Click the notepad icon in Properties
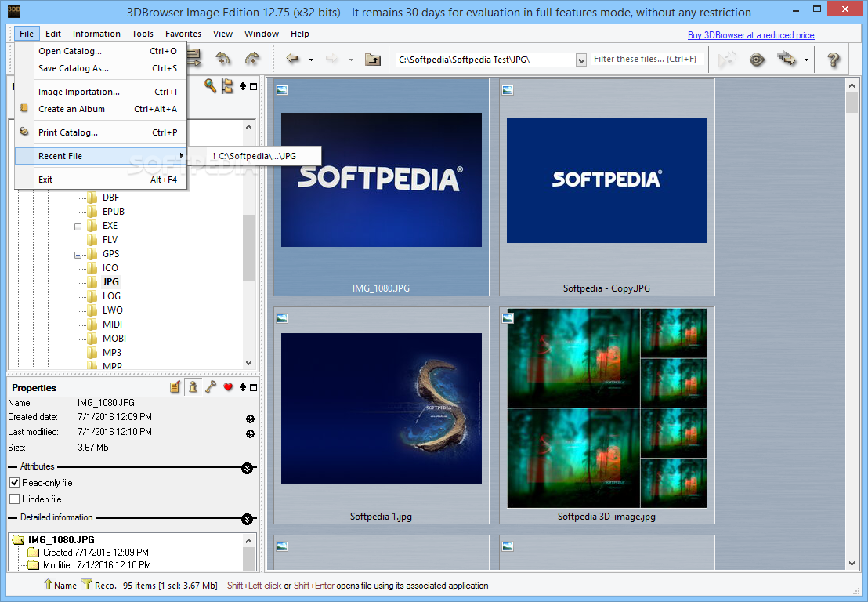Viewport: 868px width, 602px height. [175, 387]
